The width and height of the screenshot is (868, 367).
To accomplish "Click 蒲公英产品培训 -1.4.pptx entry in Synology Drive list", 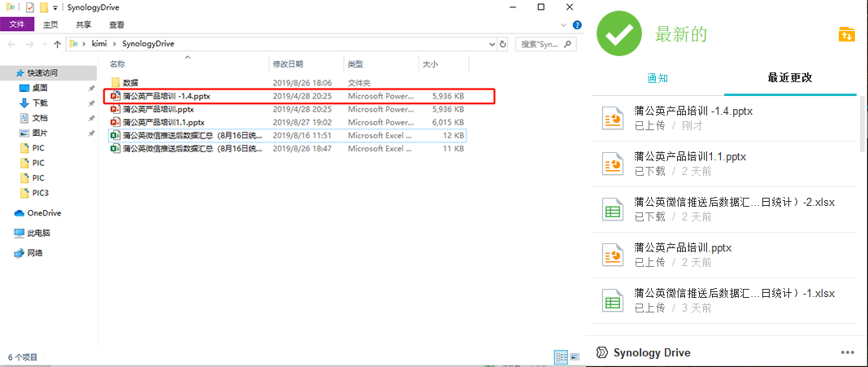I will click(x=724, y=119).
